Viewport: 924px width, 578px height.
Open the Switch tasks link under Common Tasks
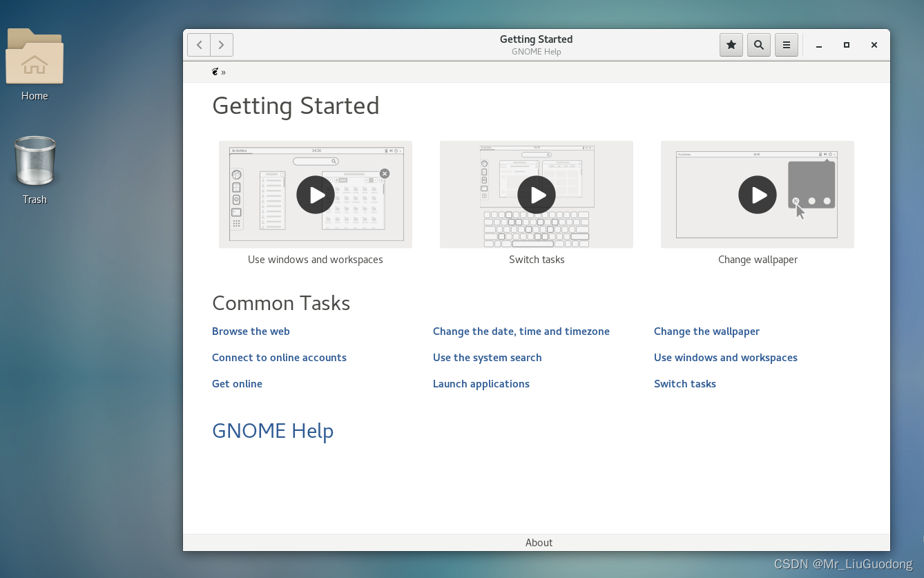click(685, 384)
